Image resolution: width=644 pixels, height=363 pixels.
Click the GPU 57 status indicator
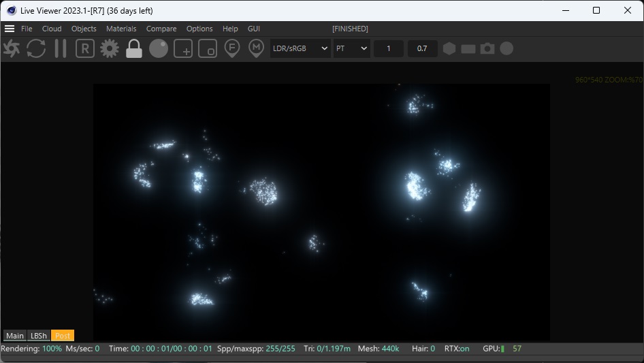pyautogui.click(x=502, y=349)
